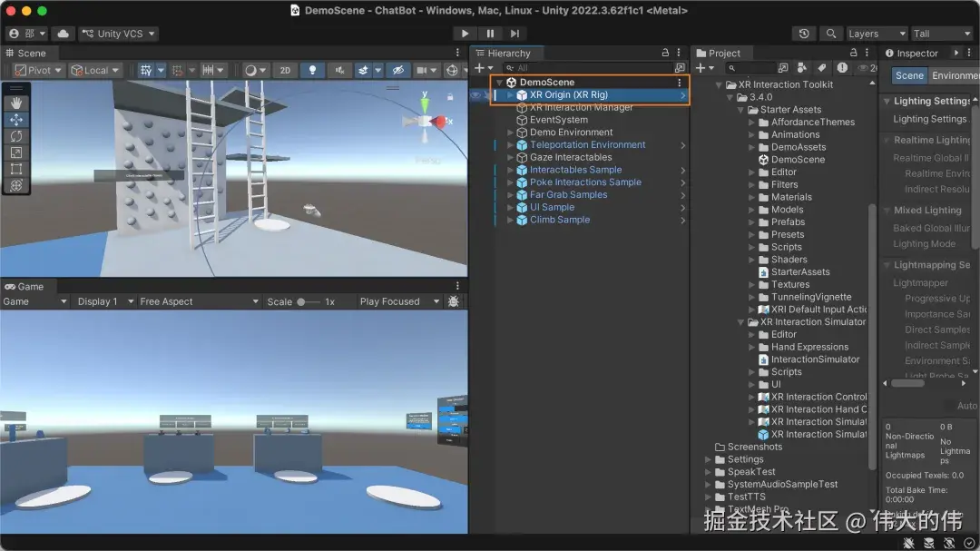Toggle scene audio mute

pos(339,70)
